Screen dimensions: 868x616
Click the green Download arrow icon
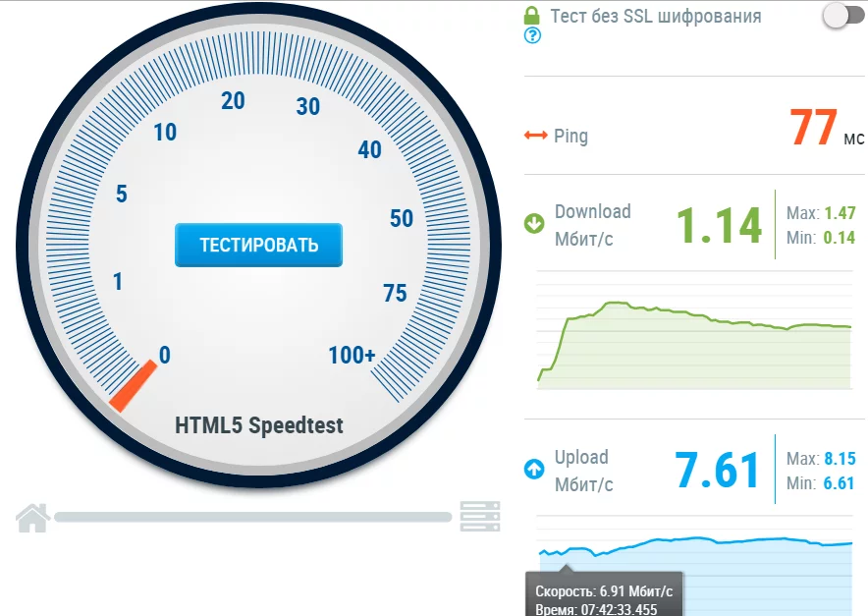click(534, 224)
